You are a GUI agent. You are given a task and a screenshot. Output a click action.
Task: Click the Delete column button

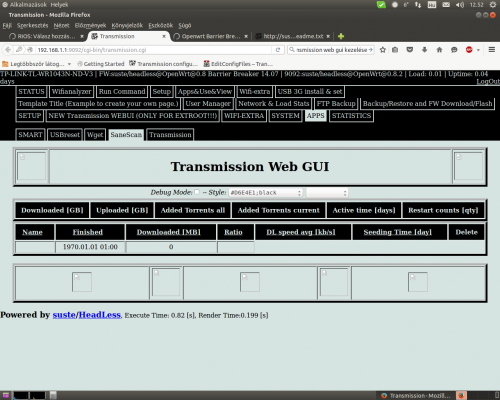pos(467,232)
